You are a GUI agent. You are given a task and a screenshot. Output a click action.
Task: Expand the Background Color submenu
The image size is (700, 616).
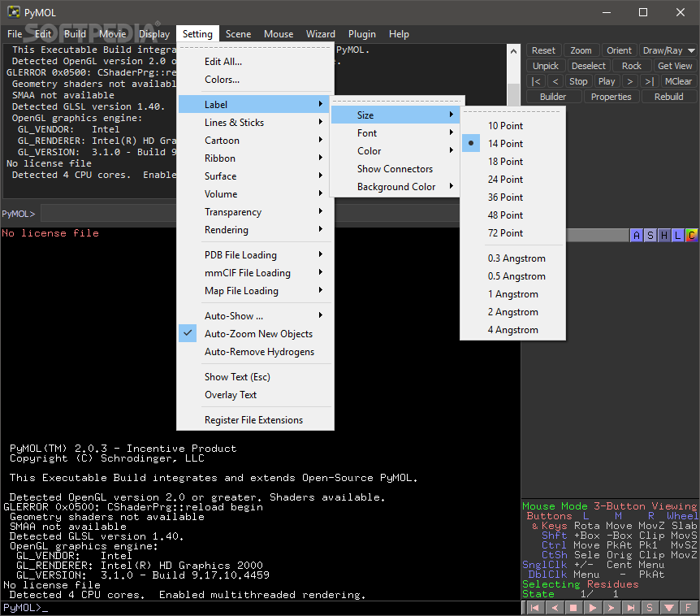point(395,187)
